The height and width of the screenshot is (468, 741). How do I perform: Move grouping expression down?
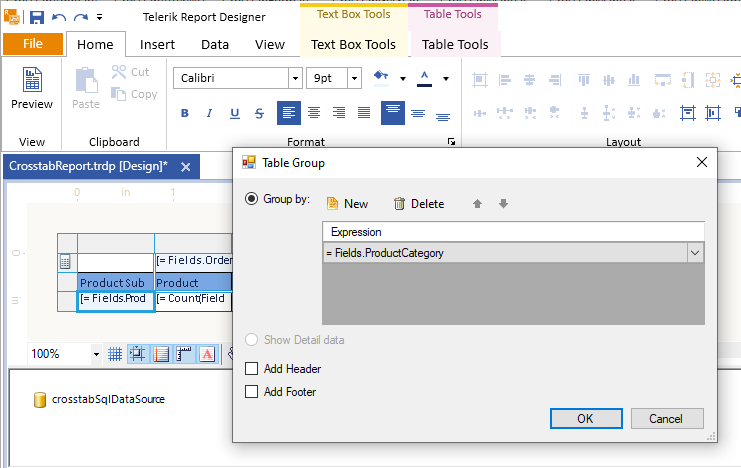click(503, 204)
